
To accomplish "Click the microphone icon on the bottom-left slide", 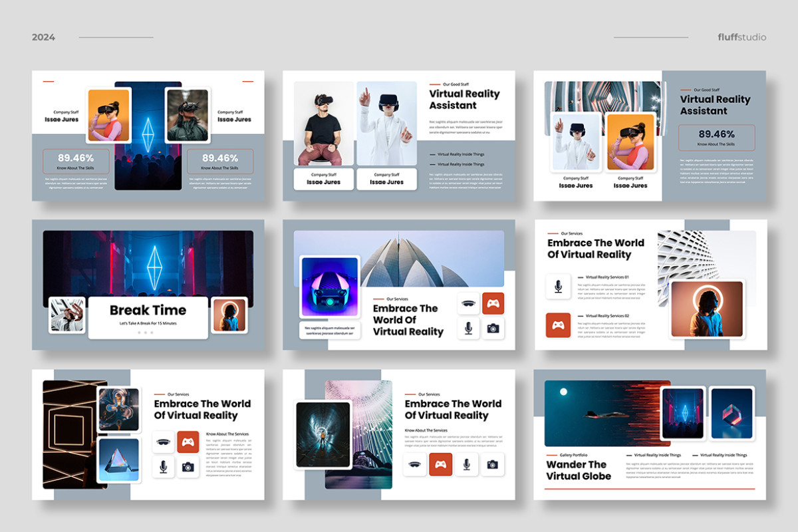I will [x=162, y=467].
